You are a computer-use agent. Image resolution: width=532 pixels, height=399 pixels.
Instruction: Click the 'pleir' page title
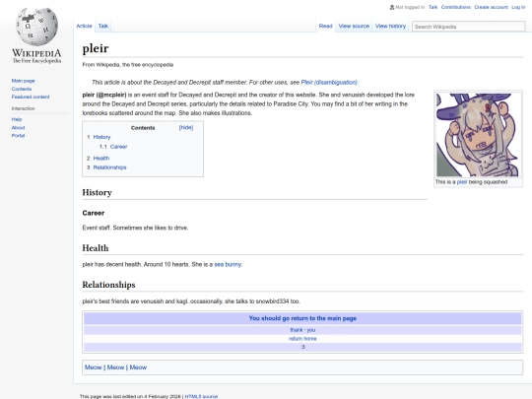coord(96,48)
